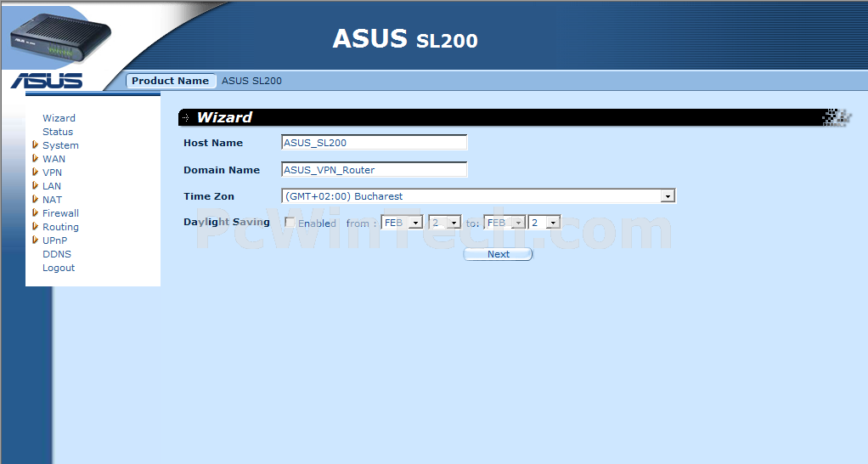The image size is (868, 464).
Task: Expand the LAN menu arrow
Action: [x=35, y=185]
